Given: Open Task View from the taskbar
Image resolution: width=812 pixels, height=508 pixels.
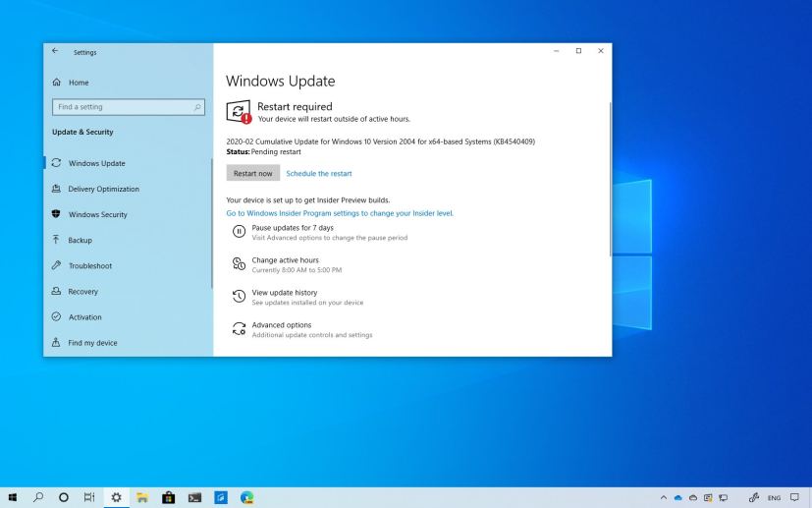Looking at the screenshot, I should [x=89, y=497].
